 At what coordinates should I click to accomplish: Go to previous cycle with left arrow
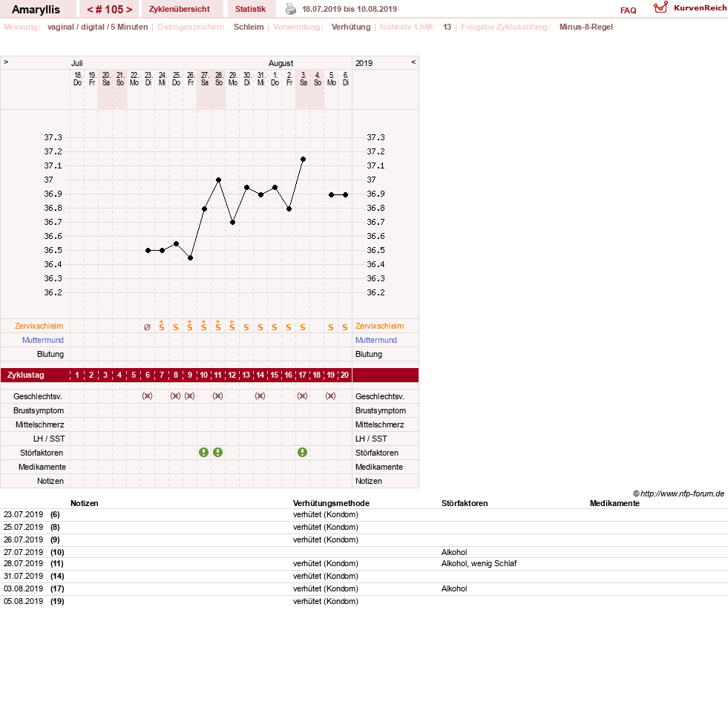click(90, 10)
